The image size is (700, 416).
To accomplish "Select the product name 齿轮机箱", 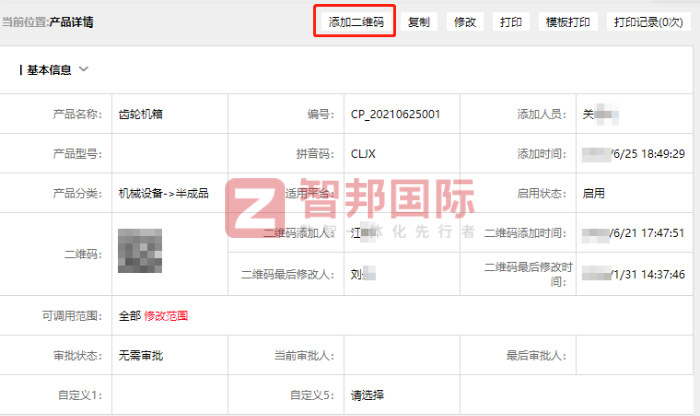I will coord(141,114).
